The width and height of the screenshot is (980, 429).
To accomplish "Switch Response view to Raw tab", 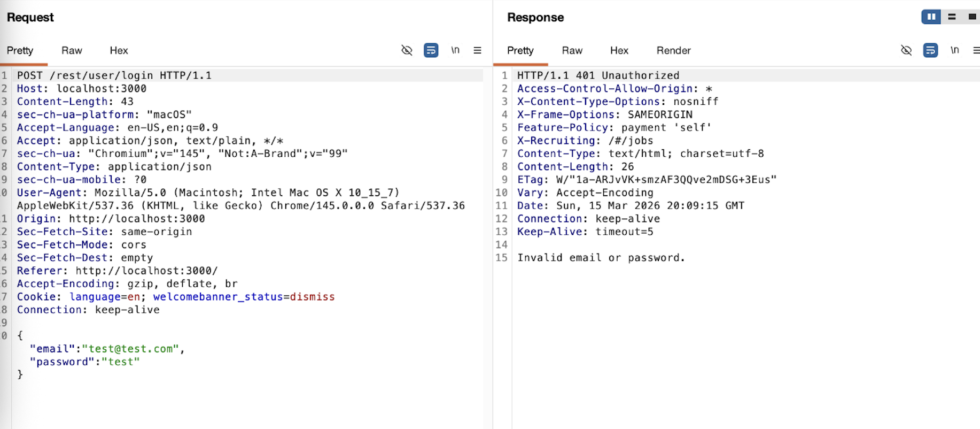I will [572, 50].
